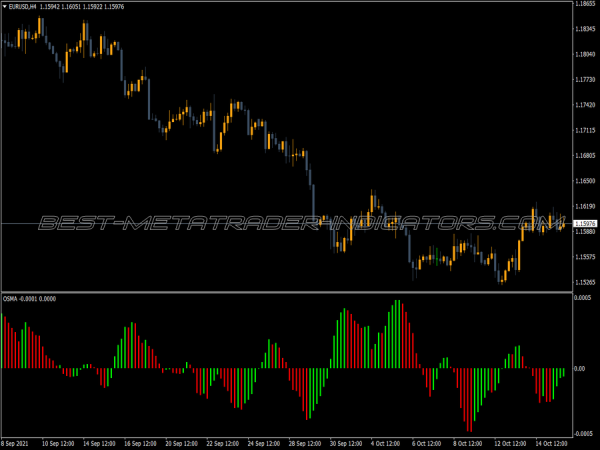Click price axis label 1.16500

(x=585, y=181)
